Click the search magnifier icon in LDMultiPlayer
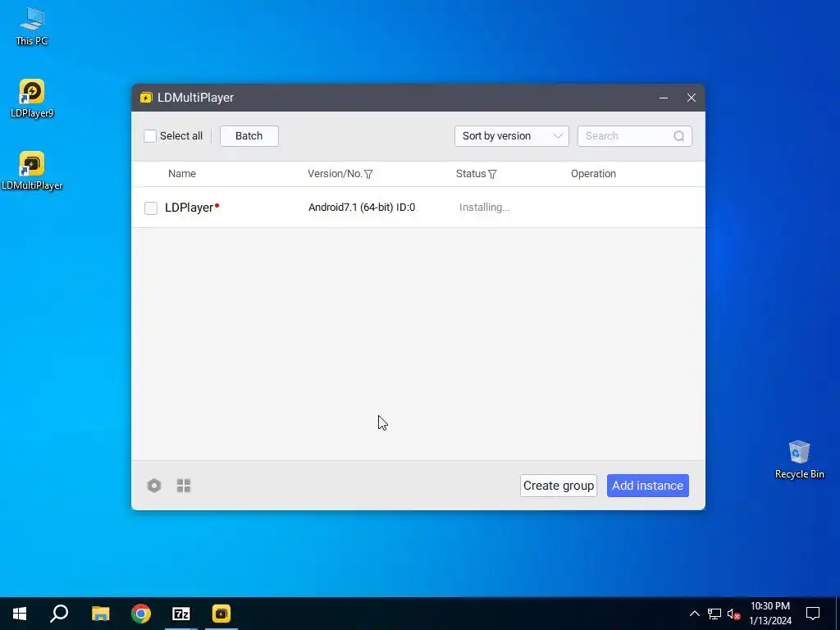This screenshot has height=630, width=840. [678, 136]
